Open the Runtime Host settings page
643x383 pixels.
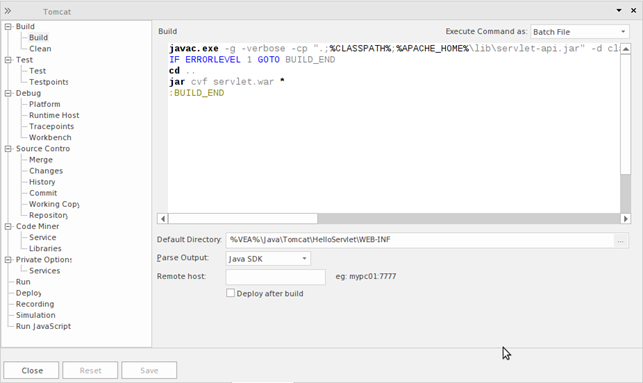pos(54,115)
